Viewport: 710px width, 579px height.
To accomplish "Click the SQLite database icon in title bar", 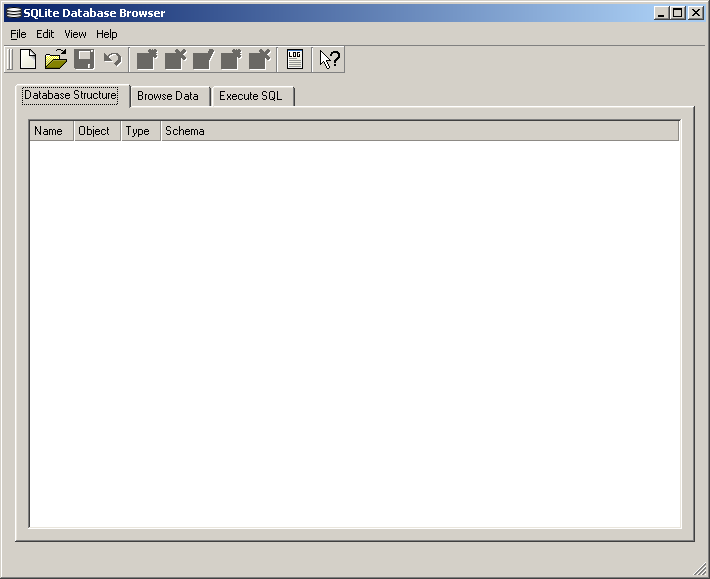I will click(x=14, y=13).
